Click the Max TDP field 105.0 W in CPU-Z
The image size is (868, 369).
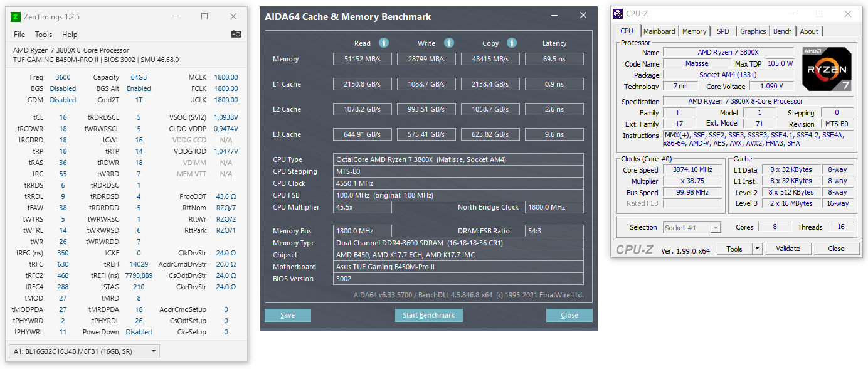(x=780, y=63)
